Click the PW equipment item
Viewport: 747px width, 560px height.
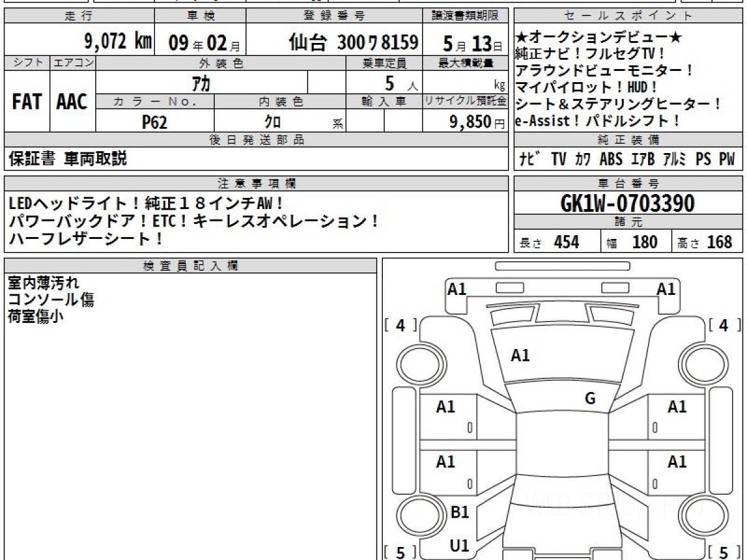(x=727, y=159)
